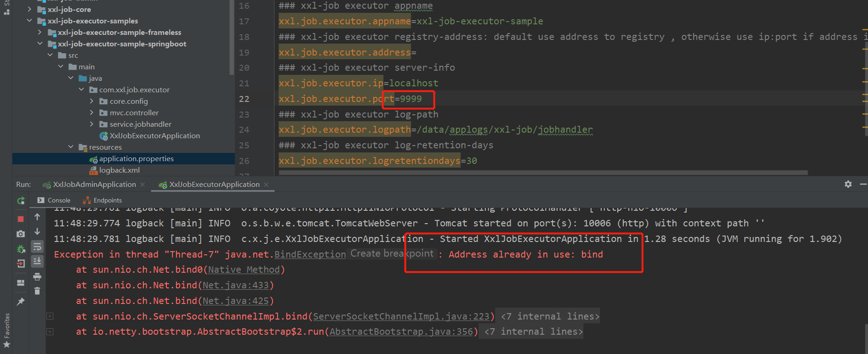Expand the service.jobhandler package

point(91,124)
